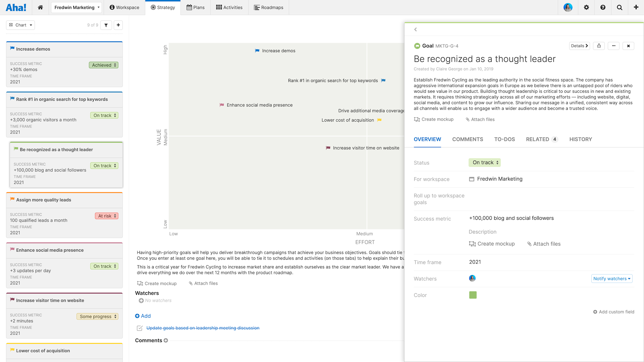Change the At risk status dropdown

[x=107, y=216]
